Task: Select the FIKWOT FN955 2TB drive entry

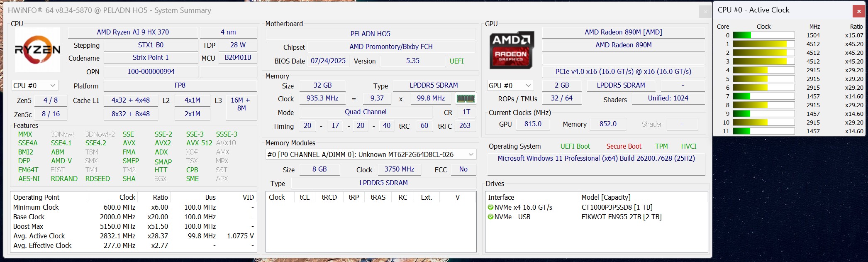Action: pos(621,217)
